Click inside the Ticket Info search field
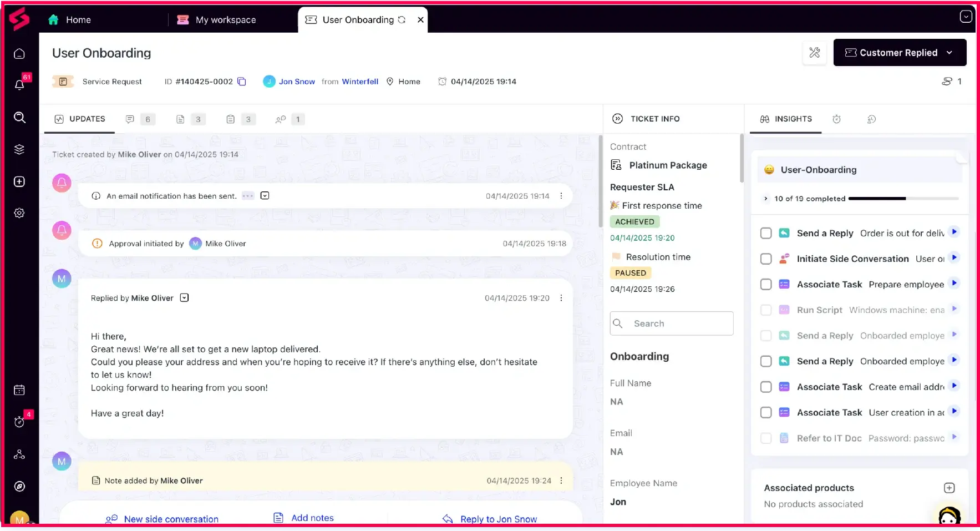The width and height of the screenshot is (980, 531). pos(671,323)
